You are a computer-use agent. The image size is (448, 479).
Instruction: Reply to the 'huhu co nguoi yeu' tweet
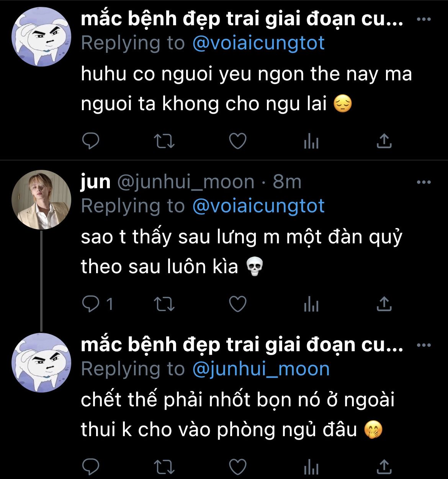(x=91, y=142)
